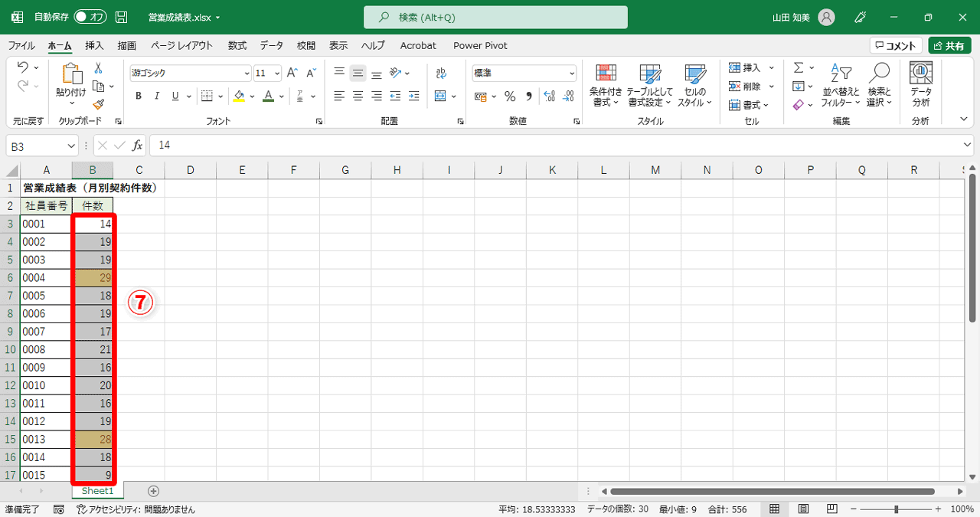Add a new sheet with plus button
This screenshot has width=980, height=517.
pos(153,491)
